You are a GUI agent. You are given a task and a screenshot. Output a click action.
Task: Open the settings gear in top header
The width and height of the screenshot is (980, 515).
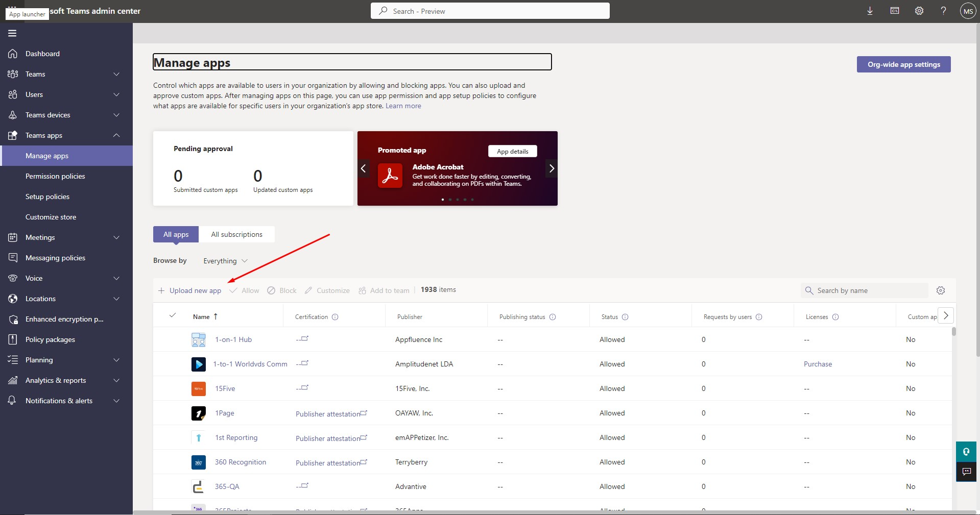point(919,11)
